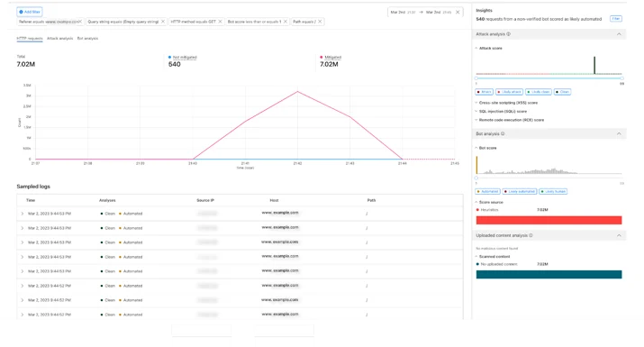
Task: Switch to the HTTP requests tab
Action: coord(30,38)
